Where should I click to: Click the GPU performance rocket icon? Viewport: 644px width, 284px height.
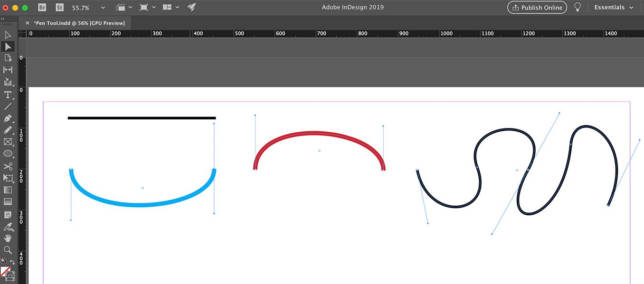191,7
